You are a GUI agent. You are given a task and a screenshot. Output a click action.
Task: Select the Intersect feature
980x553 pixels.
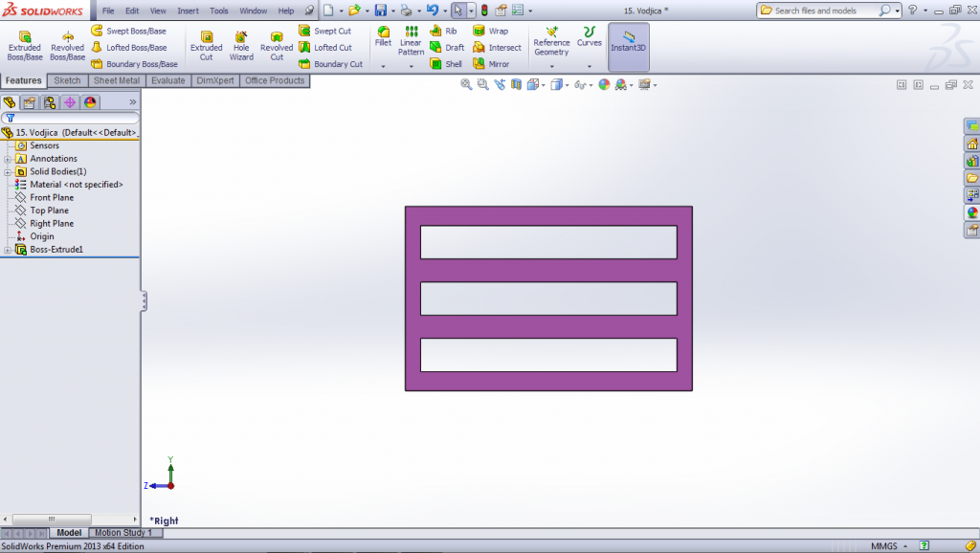pos(498,48)
